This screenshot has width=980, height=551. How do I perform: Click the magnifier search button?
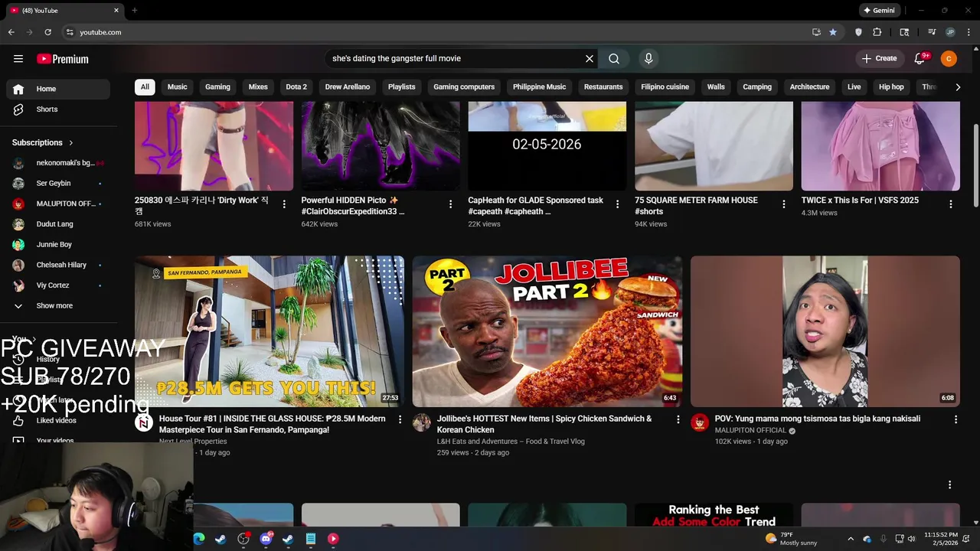614,59
